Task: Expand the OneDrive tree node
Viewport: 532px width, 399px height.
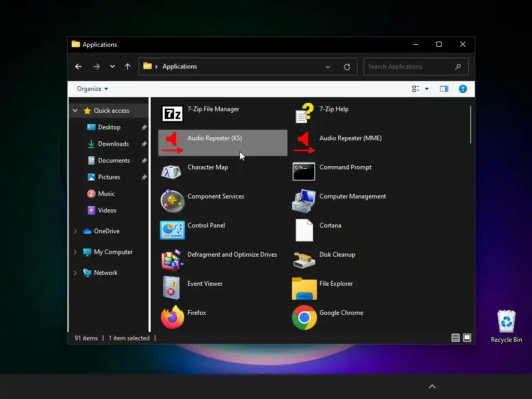Action: tap(75, 231)
